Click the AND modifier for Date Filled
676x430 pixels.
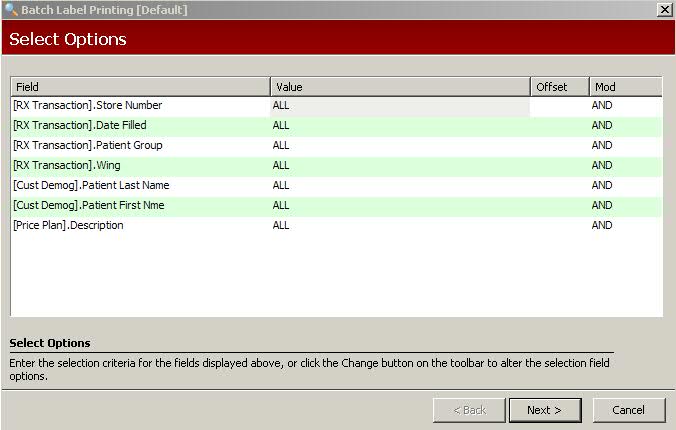pyautogui.click(x=602, y=126)
